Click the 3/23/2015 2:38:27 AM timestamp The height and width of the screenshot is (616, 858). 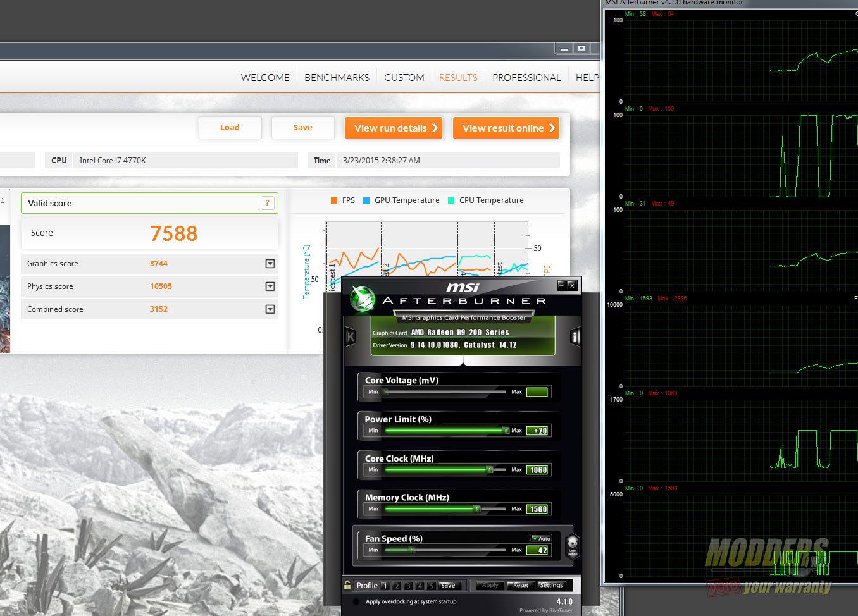point(382,161)
